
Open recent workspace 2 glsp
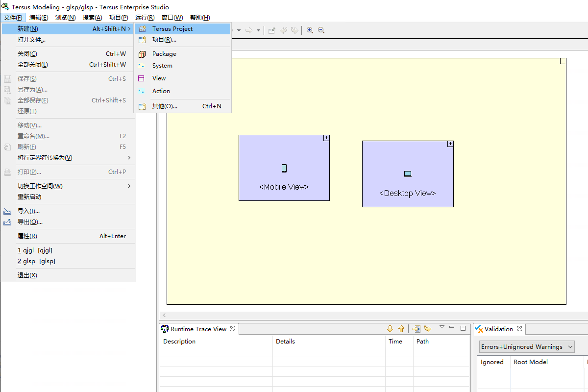click(x=68, y=261)
